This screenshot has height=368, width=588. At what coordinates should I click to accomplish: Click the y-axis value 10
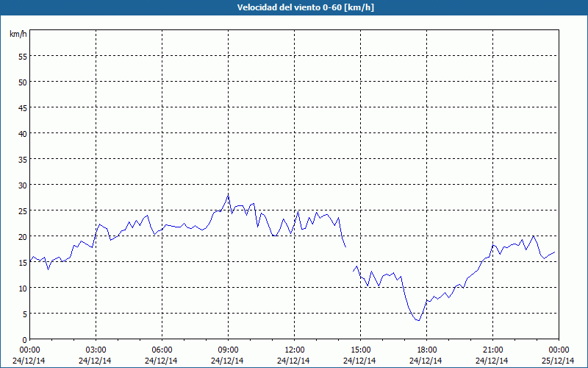pyautogui.click(x=23, y=288)
